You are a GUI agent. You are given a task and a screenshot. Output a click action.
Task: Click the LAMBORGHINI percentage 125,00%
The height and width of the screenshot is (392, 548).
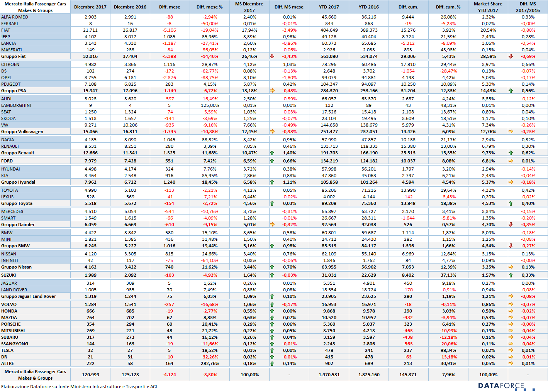(x=210, y=105)
